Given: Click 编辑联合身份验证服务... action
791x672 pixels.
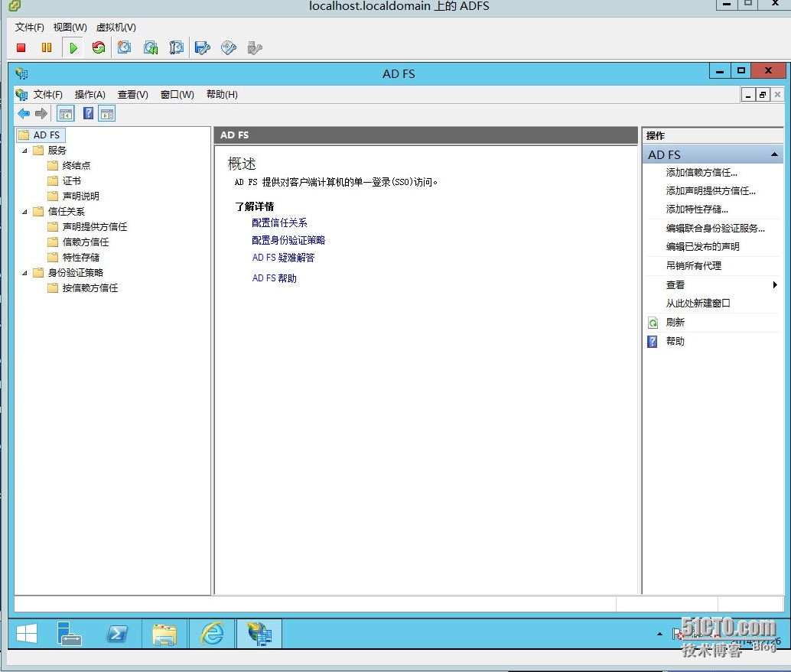Looking at the screenshot, I should click(715, 229).
